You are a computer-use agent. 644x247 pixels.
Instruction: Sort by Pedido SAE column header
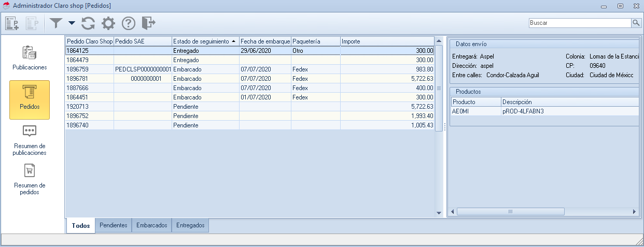click(143, 41)
